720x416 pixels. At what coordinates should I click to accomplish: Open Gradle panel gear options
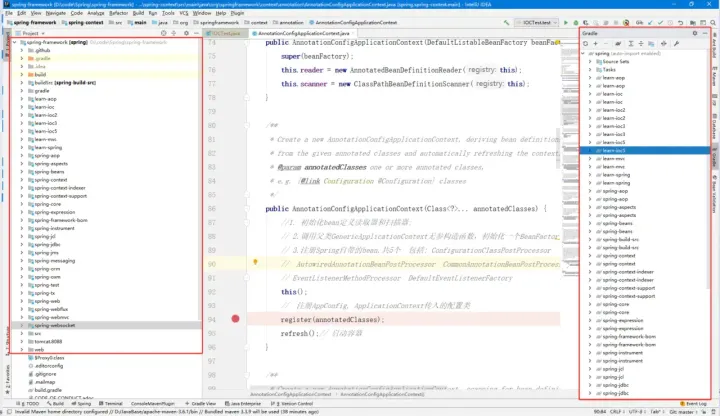point(695,33)
